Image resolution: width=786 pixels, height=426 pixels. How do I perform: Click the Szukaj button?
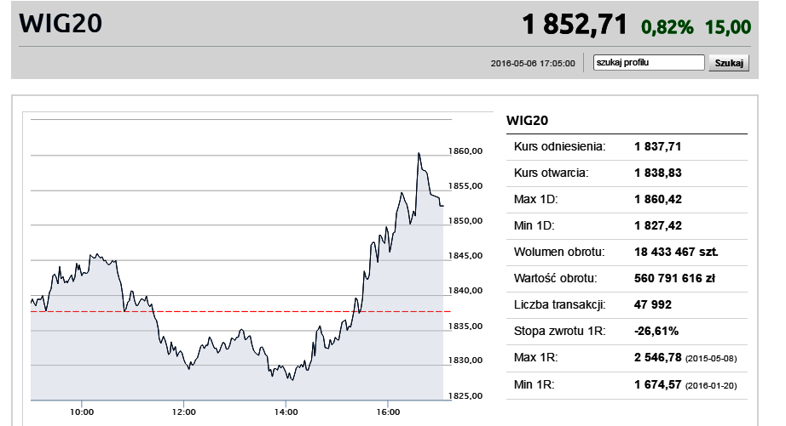tap(729, 63)
